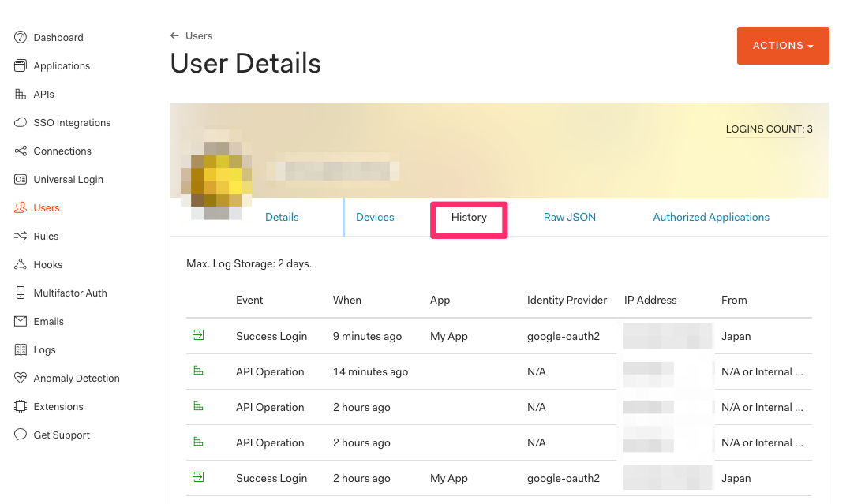The height and width of the screenshot is (504, 865).
Task: Open the Logs section
Action: coord(44,349)
